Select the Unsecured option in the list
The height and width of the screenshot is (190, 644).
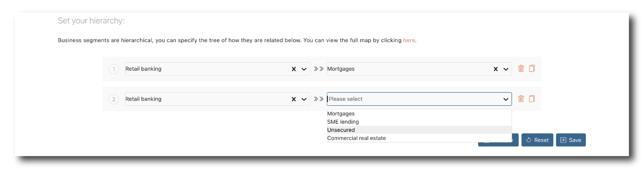tap(341, 130)
